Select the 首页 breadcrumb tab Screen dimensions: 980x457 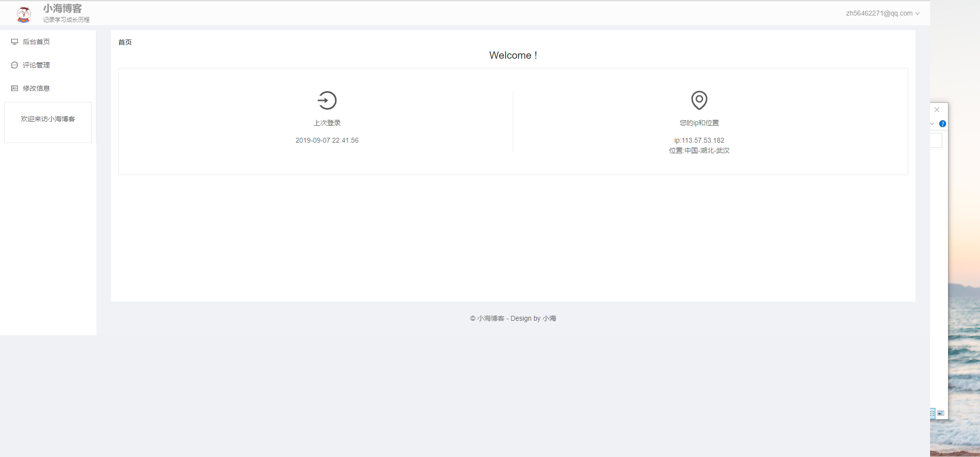point(125,42)
